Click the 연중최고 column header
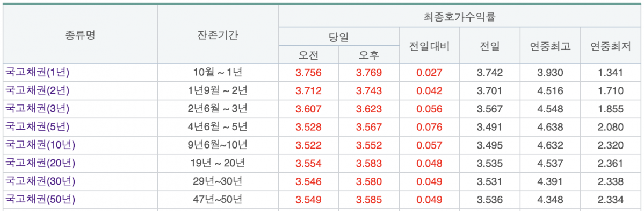Image resolution: width=644 pixels, height=211 pixels. click(x=550, y=46)
